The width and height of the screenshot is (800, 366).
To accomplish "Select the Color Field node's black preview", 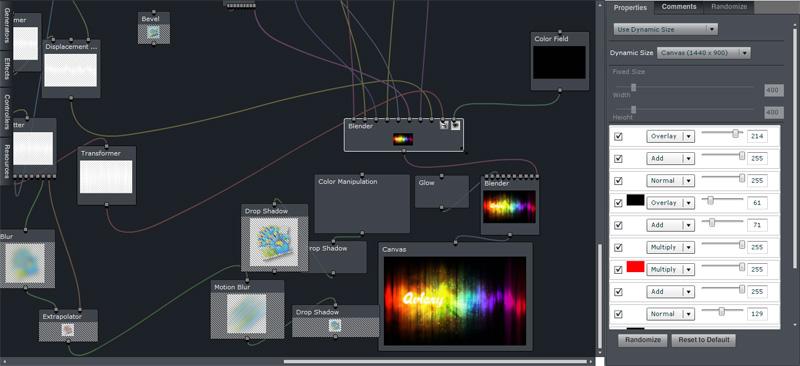I will pyautogui.click(x=560, y=63).
